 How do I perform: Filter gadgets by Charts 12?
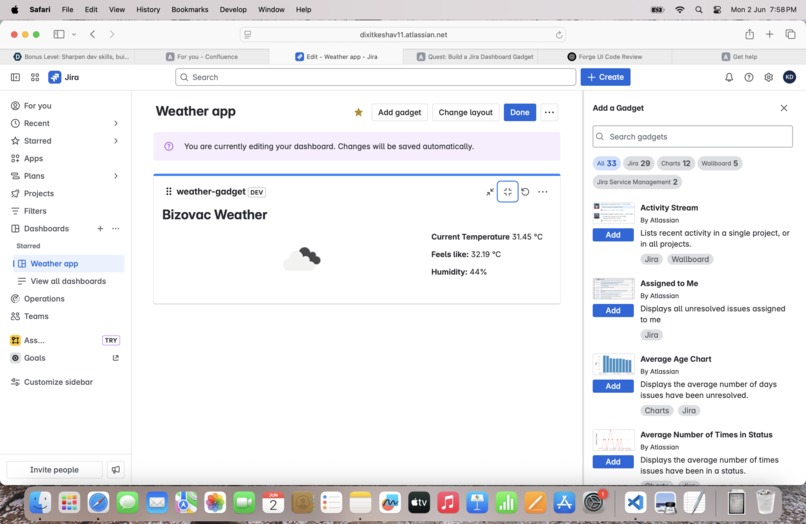click(675, 163)
